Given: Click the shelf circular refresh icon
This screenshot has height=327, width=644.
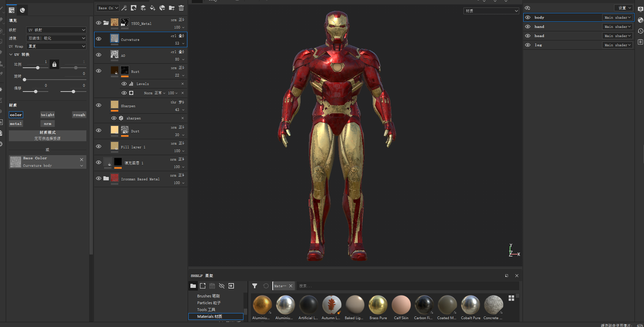Looking at the screenshot, I should tap(266, 286).
